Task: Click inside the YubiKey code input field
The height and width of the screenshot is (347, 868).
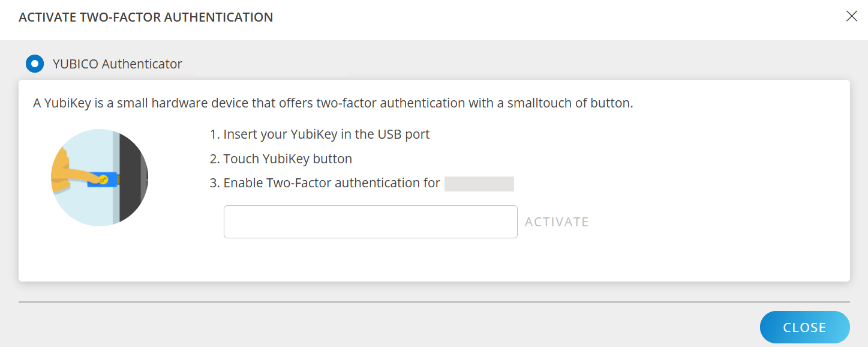Action: tap(370, 222)
